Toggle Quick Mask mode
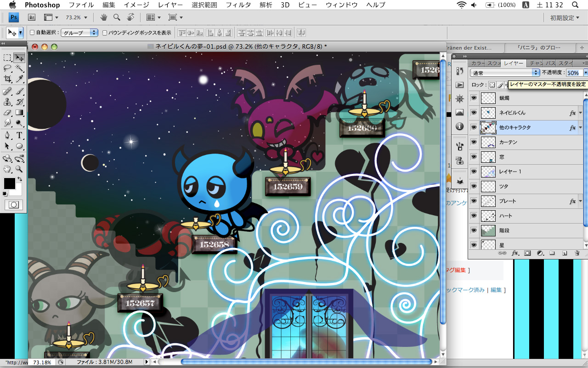588x368 pixels. (x=13, y=205)
